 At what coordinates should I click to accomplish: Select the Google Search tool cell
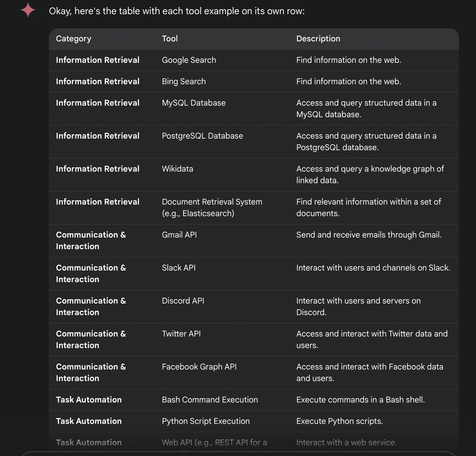pos(189,60)
